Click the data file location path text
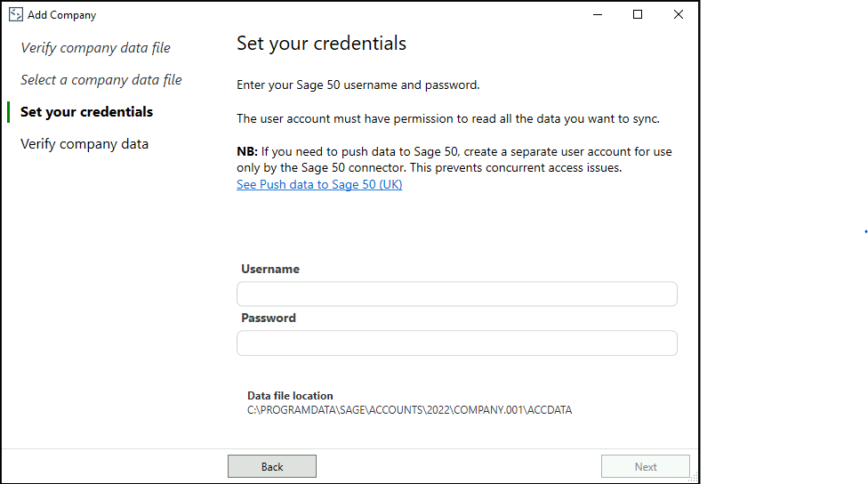This screenshot has width=868, height=484. pyautogui.click(x=409, y=410)
